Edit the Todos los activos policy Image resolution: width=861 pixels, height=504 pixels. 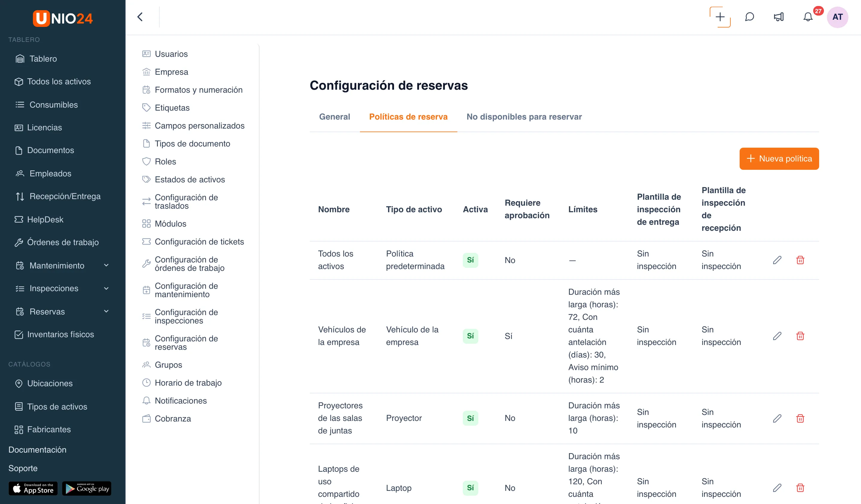click(777, 260)
